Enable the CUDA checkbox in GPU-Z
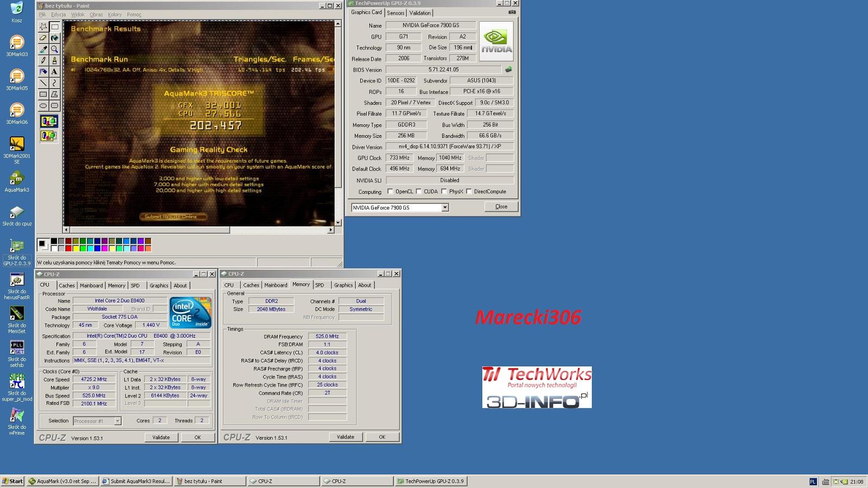The image size is (868, 488). click(x=419, y=191)
